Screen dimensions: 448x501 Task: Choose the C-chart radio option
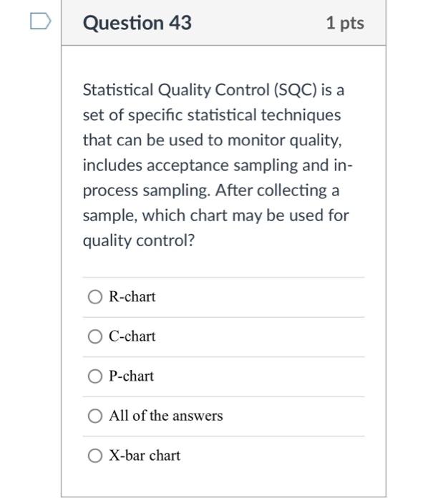(x=95, y=336)
